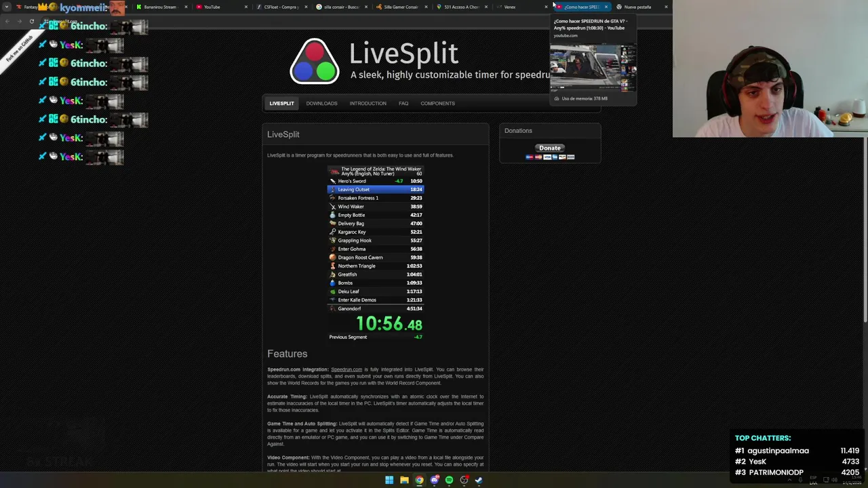Reload the page with the refresh icon

(x=31, y=21)
